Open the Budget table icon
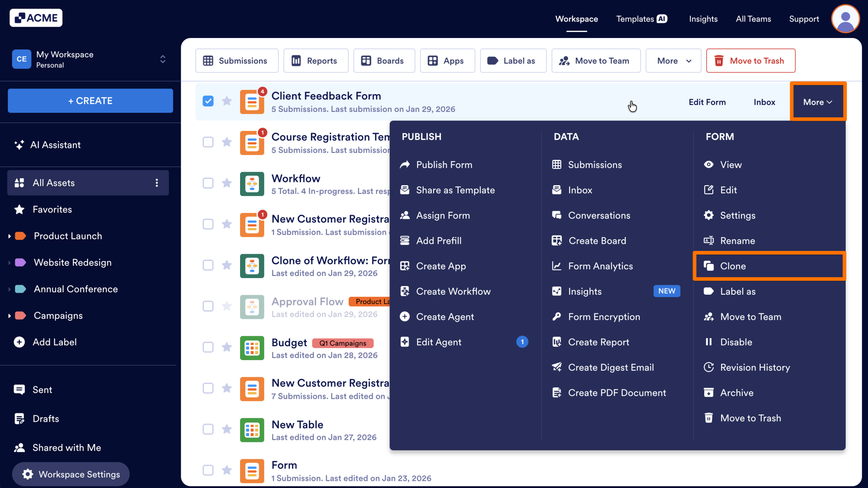The image size is (868, 488). 252,348
